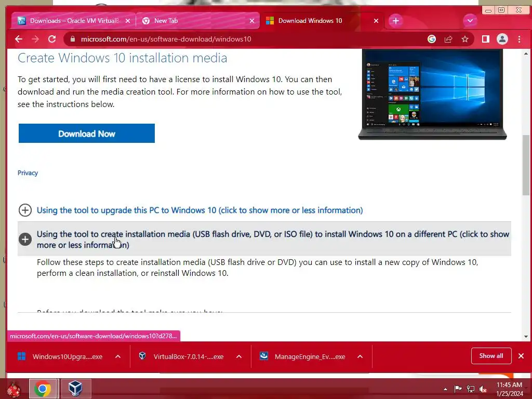Close the Oracle VM VirtualBox tab
The height and width of the screenshot is (399, 532).
[128, 21]
